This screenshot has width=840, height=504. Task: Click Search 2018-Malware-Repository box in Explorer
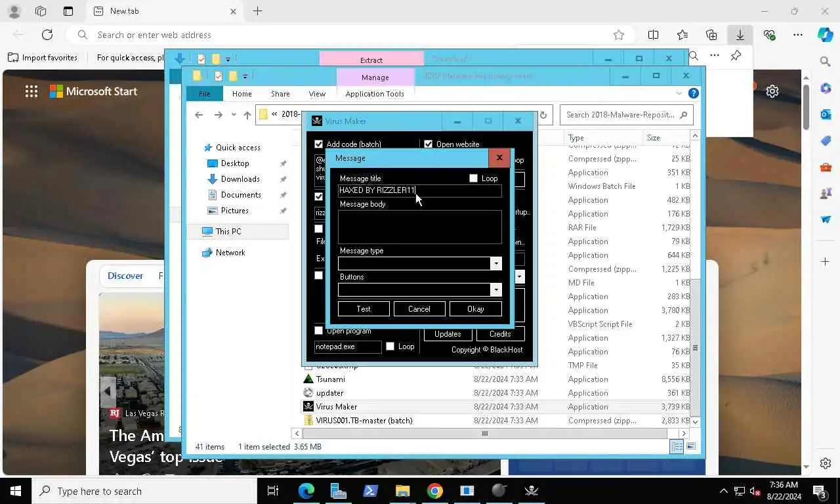[627, 115]
